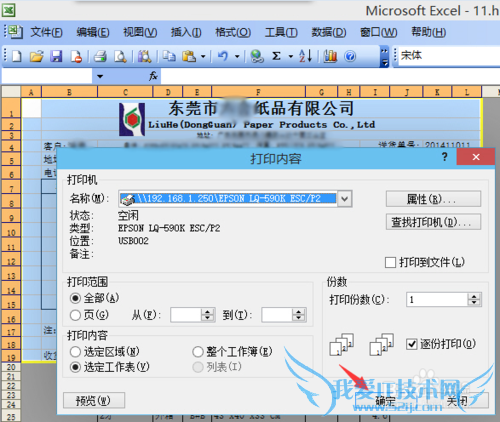This screenshot has height=422, width=500.
Task: Click the 到(T) to-page input field
Action: point(277,315)
